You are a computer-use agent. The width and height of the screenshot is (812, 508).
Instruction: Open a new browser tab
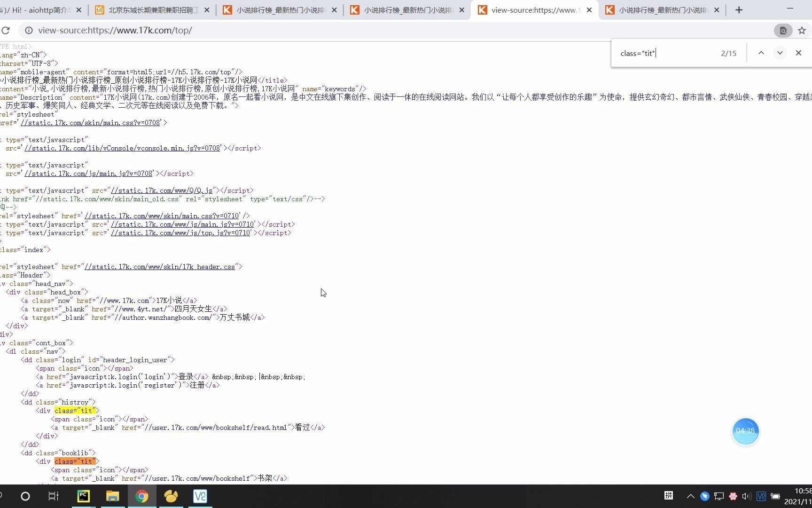tap(739, 10)
